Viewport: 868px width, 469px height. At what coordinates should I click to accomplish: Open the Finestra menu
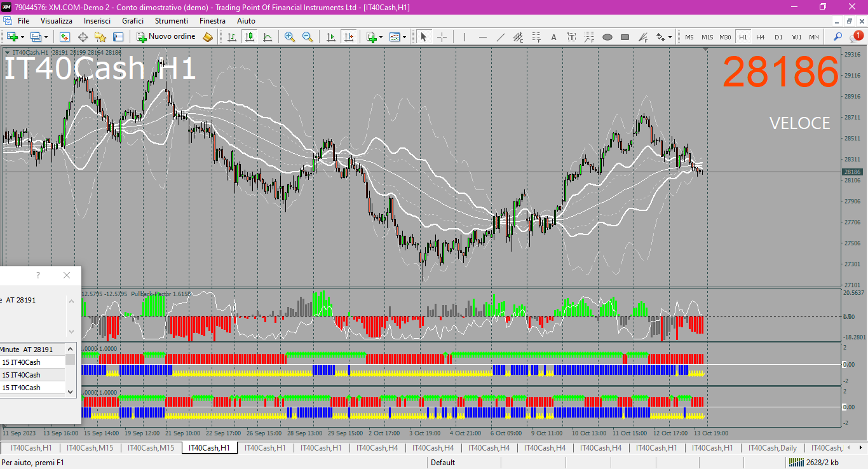212,21
